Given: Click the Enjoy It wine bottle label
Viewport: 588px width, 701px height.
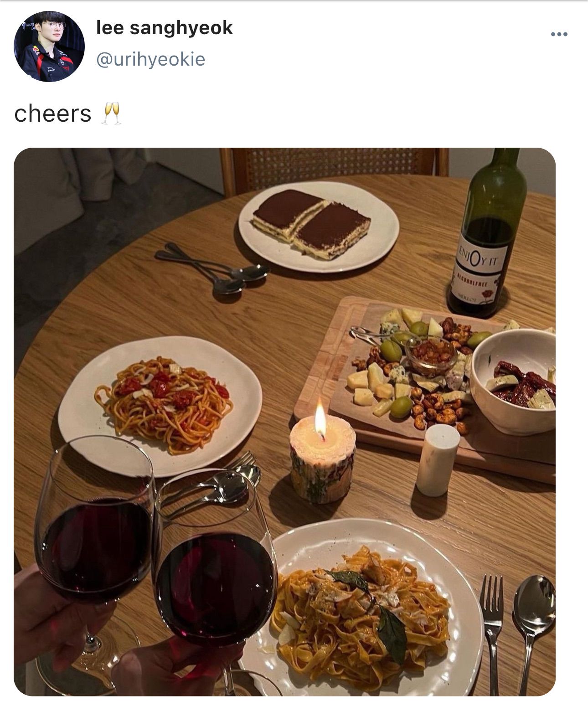Looking at the screenshot, I should pos(478,270).
